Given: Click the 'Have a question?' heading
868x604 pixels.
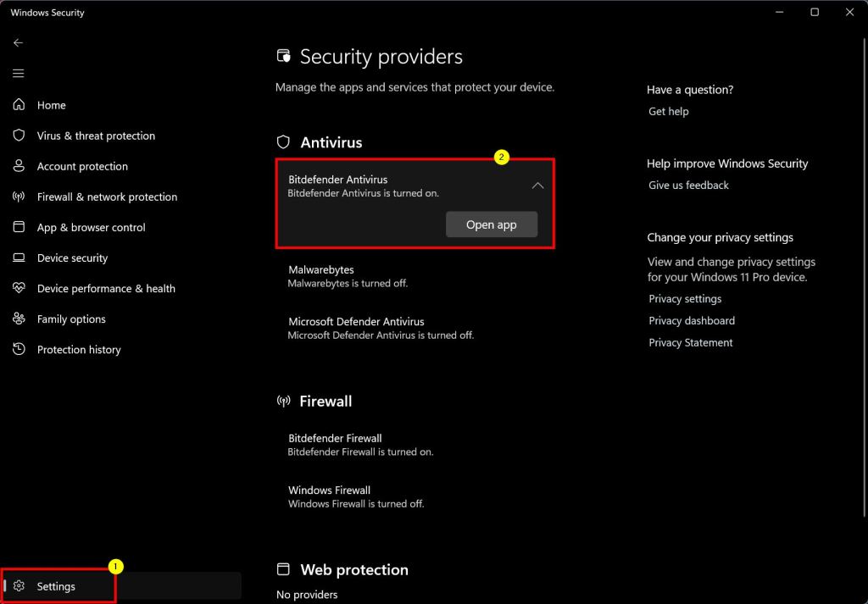Looking at the screenshot, I should point(690,90).
